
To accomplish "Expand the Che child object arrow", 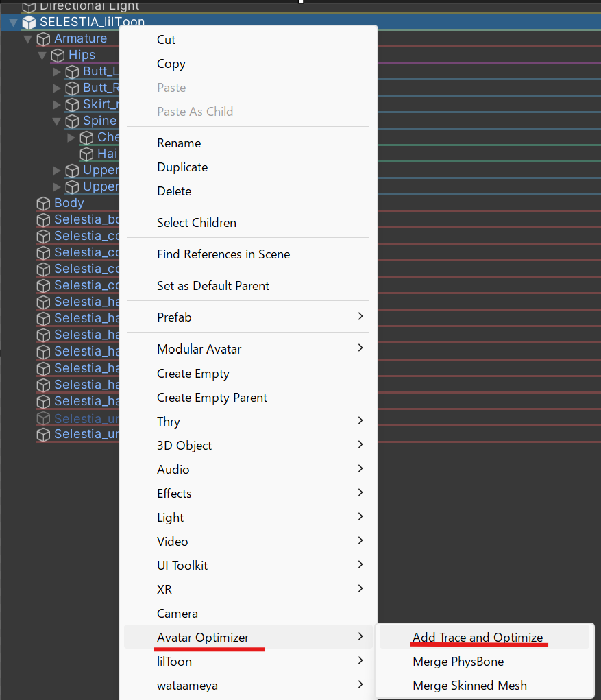I will (x=71, y=138).
